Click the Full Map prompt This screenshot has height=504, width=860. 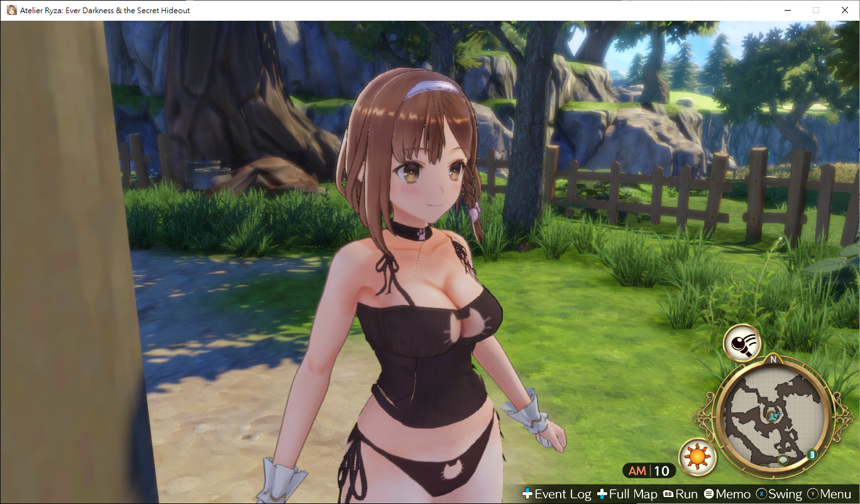pos(627,495)
